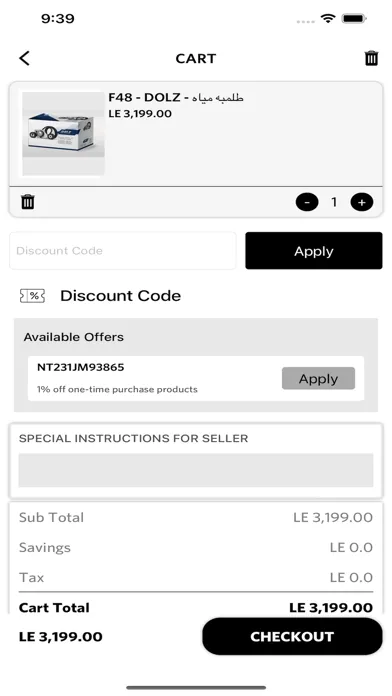Increase item quantity with plus button

362,202
